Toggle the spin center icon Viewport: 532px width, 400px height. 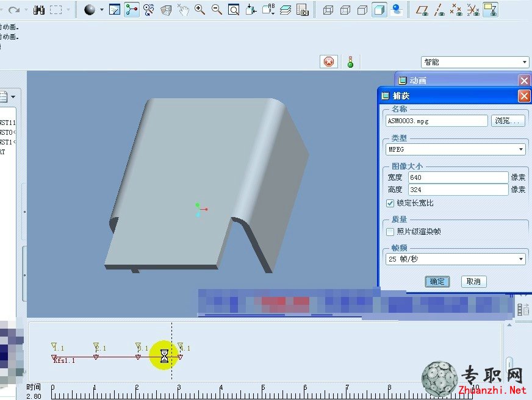(132, 10)
